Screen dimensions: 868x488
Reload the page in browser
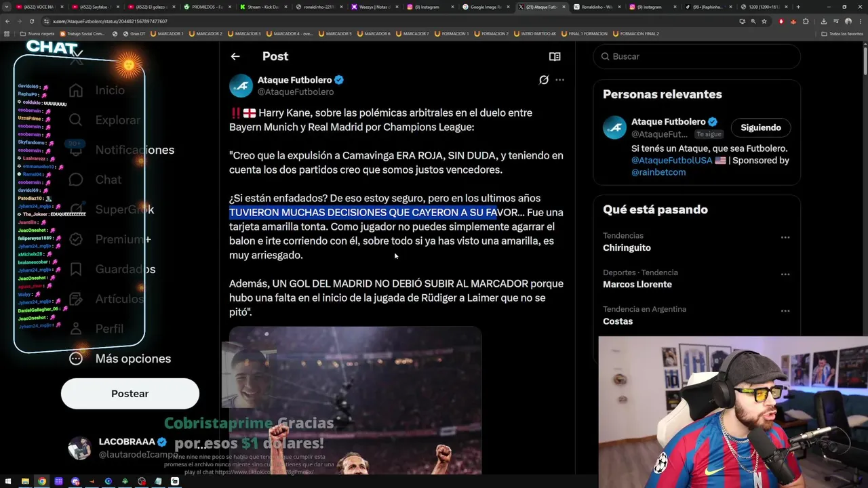tap(31, 21)
